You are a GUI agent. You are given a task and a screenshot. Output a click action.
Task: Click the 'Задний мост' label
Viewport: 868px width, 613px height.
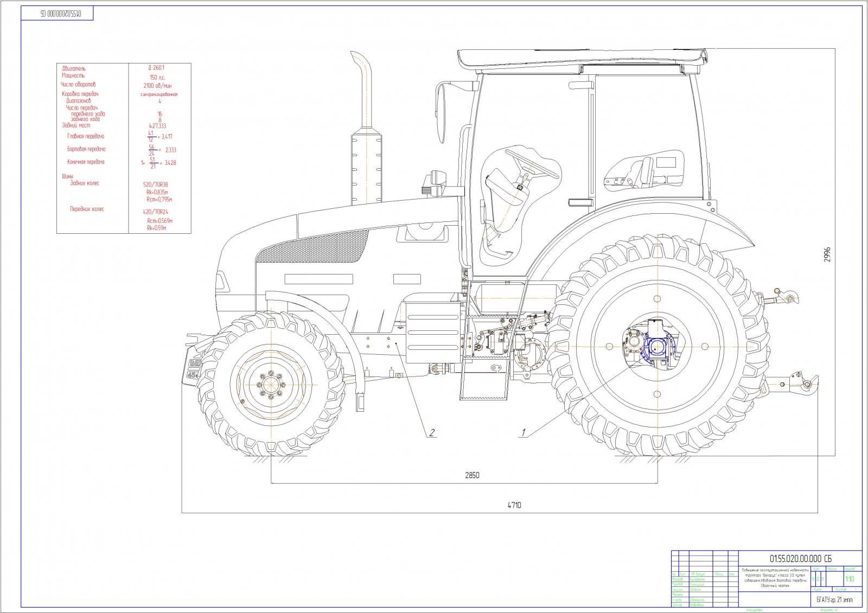tap(76, 125)
